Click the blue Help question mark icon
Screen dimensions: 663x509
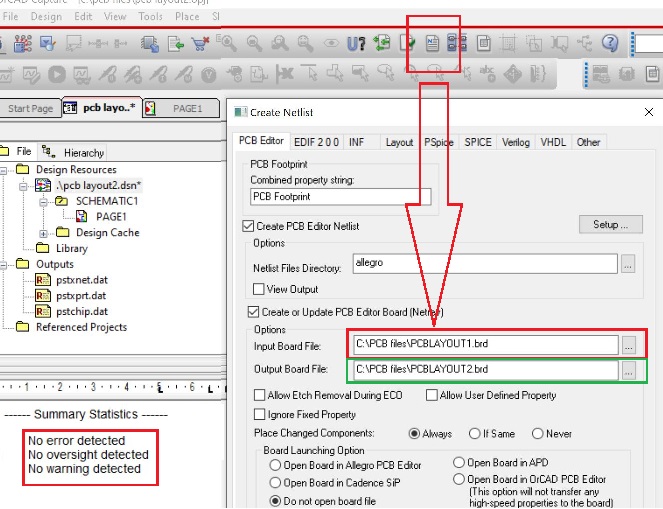click(x=610, y=44)
